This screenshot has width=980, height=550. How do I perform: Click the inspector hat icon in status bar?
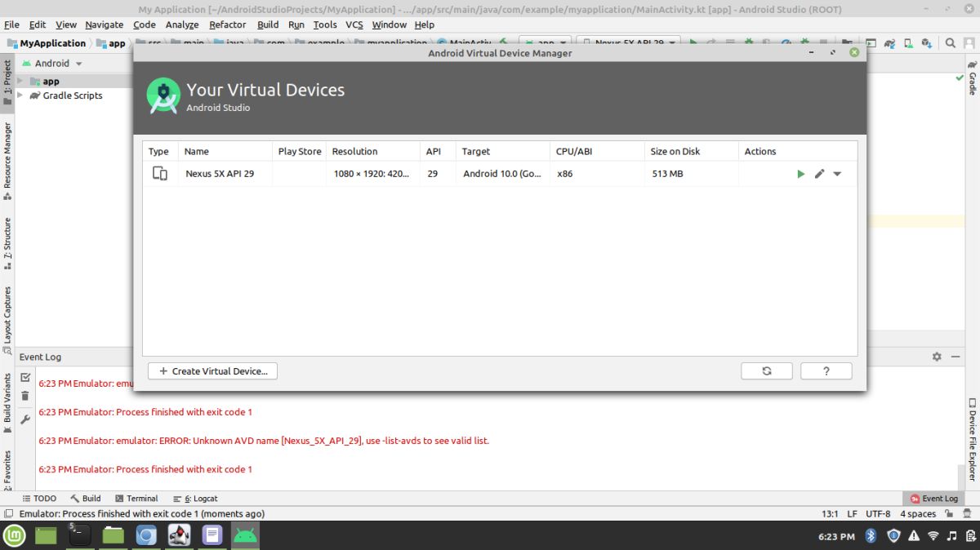(x=968, y=514)
